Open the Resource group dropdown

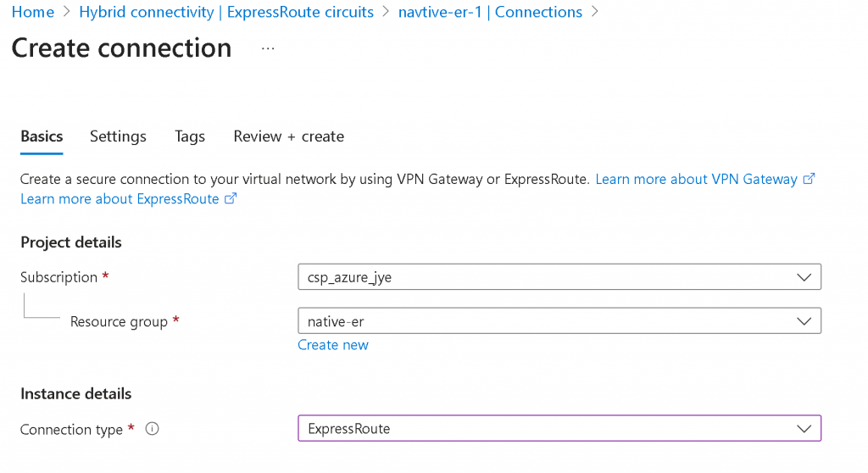point(559,321)
